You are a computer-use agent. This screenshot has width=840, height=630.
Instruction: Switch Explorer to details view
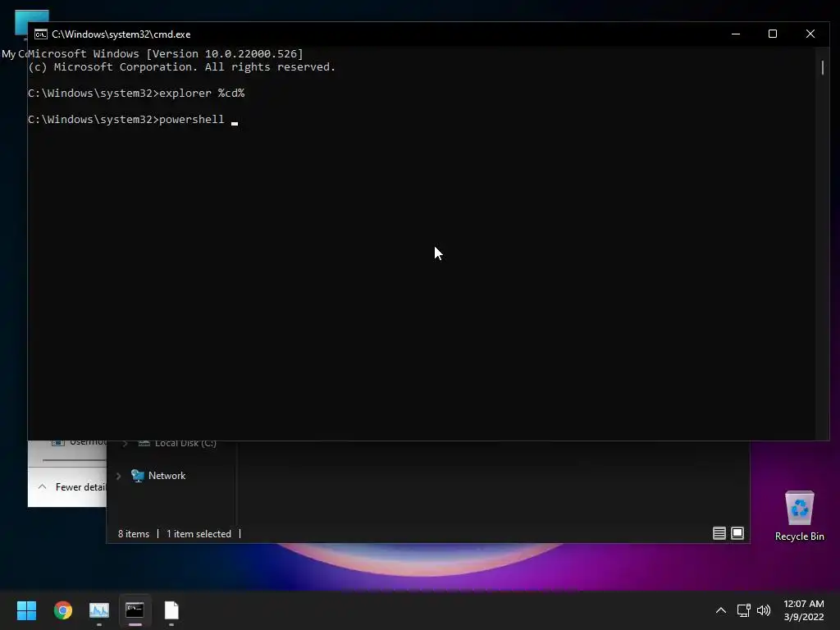coord(719,533)
